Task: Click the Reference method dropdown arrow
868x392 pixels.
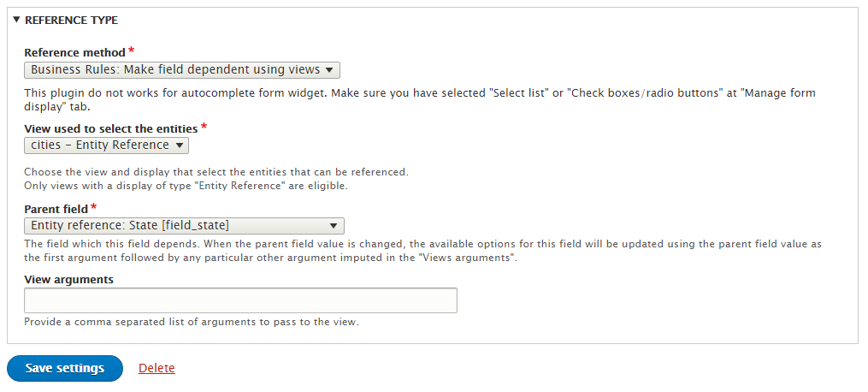Action: 329,70
